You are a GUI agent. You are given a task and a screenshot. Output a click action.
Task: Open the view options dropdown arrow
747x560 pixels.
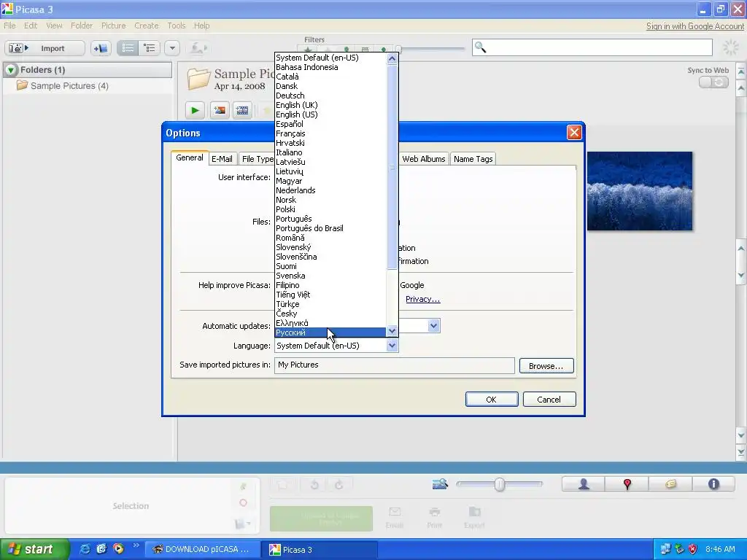[x=172, y=48]
